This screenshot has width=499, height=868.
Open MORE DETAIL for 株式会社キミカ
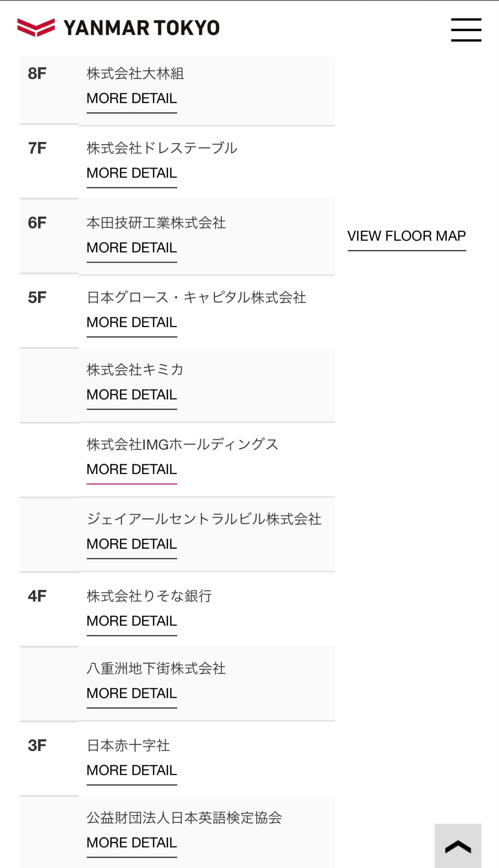[132, 395]
